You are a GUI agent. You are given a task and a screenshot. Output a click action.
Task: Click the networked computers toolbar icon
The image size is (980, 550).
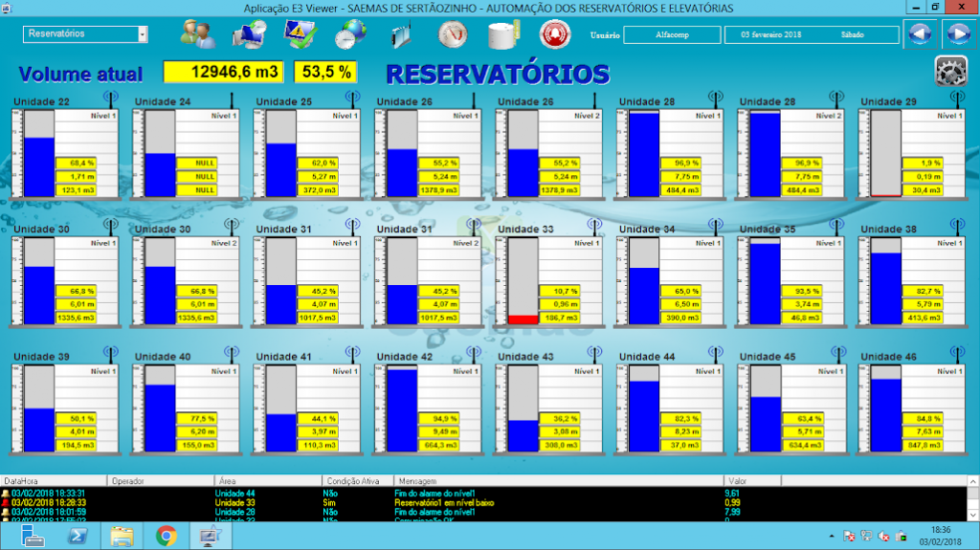[x=251, y=34]
